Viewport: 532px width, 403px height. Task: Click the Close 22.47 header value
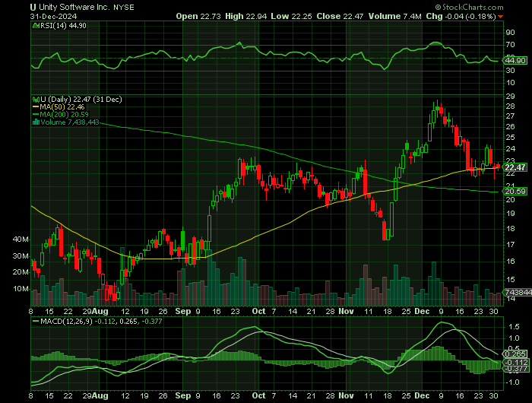point(340,16)
